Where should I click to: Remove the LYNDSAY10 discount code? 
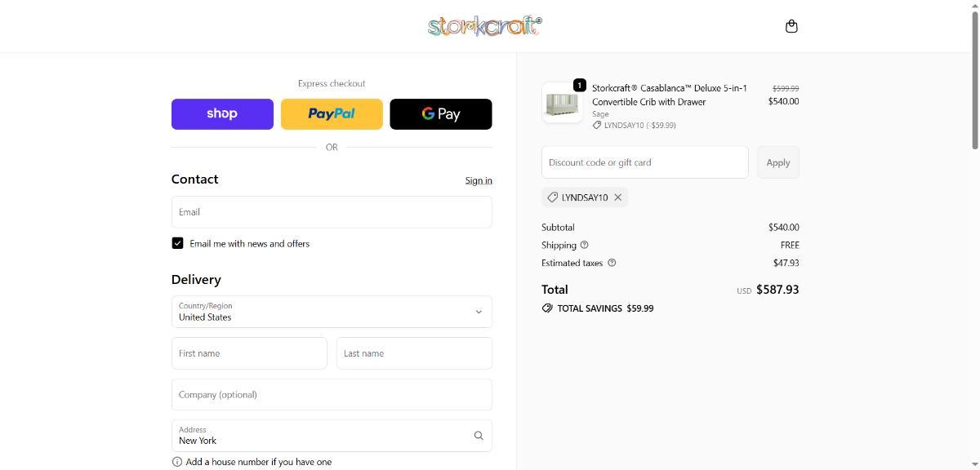pos(618,197)
